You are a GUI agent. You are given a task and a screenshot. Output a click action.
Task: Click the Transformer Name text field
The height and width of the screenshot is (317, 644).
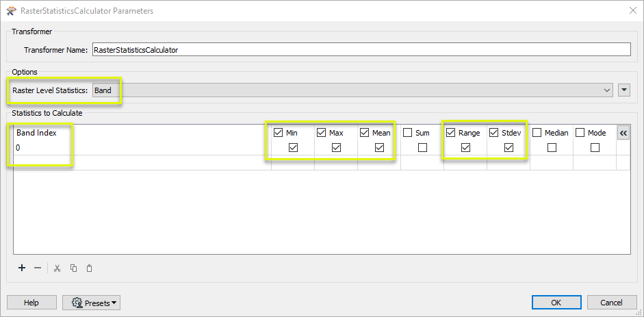click(361, 50)
